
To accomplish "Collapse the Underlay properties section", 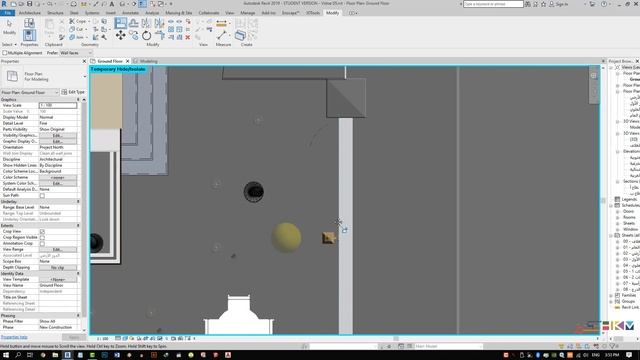I will (78, 202).
